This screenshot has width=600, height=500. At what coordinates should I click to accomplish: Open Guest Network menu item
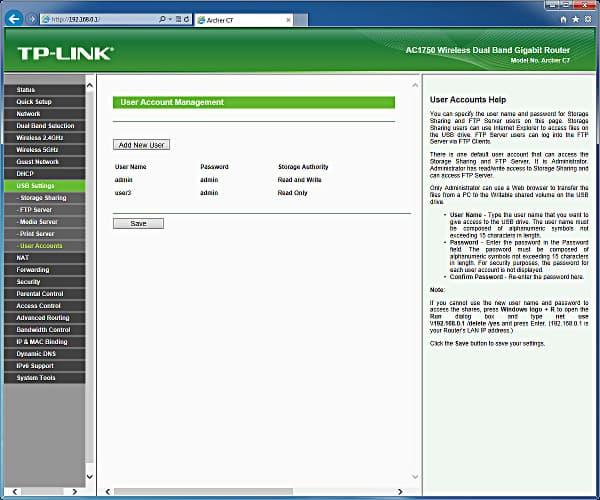pos(45,162)
